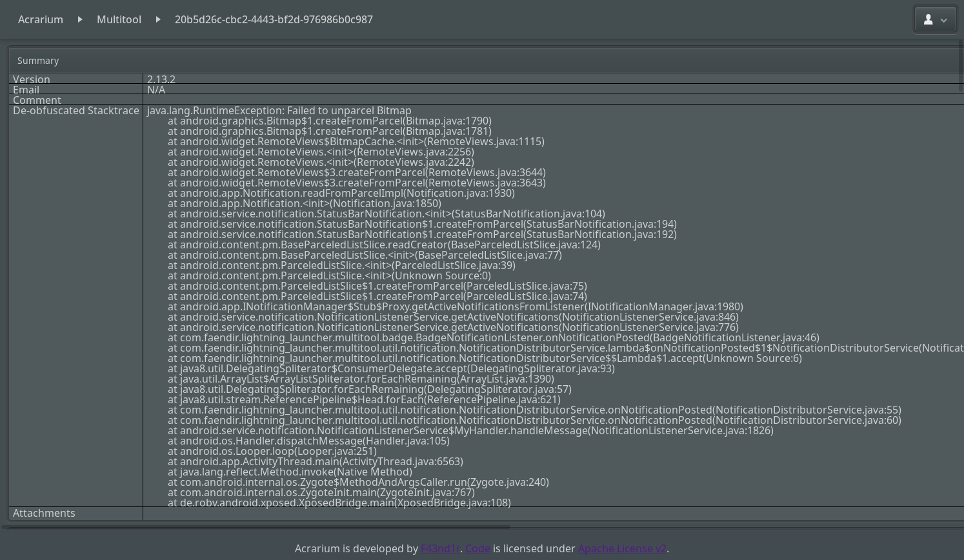Select report ID 20b5d26c breadcrumb
This screenshot has height=560, width=964.
[274, 19]
